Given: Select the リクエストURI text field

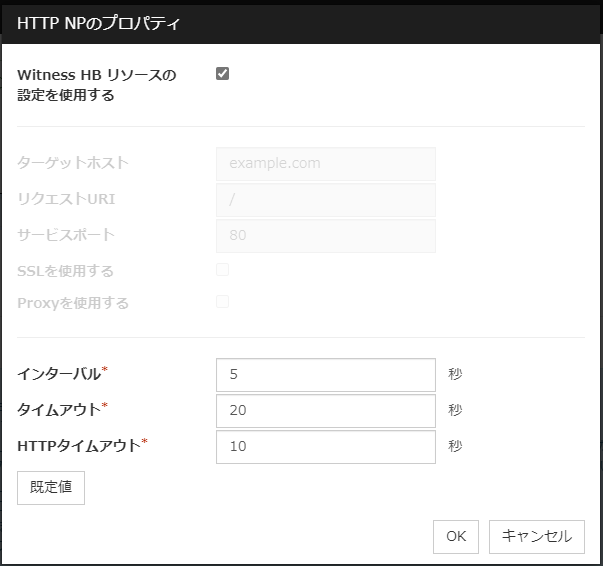Looking at the screenshot, I should (325, 199).
